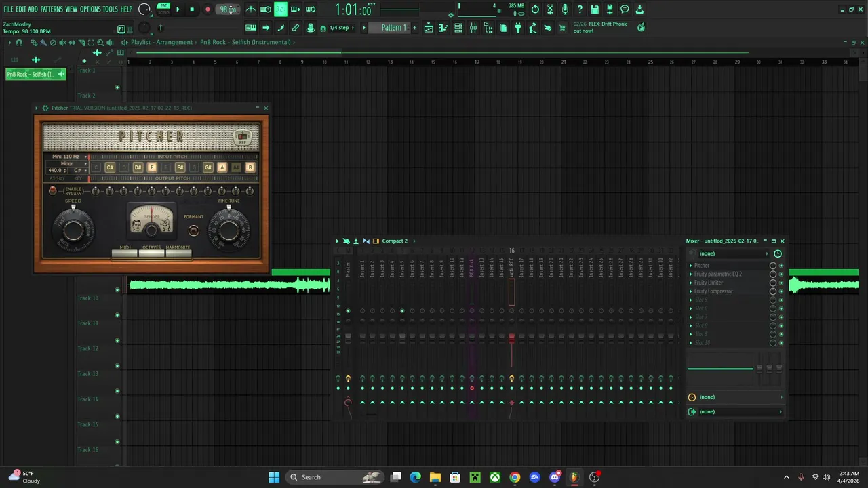Click the tempo 98 BPM field
Viewport: 868px width, 488px height.
pyautogui.click(x=226, y=9)
